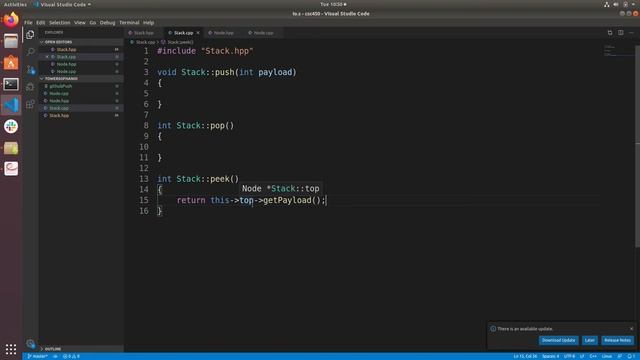Click the Linux configuration in status bar
Viewport: 640px width, 360px height.
pyautogui.click(x=607, y=356)
